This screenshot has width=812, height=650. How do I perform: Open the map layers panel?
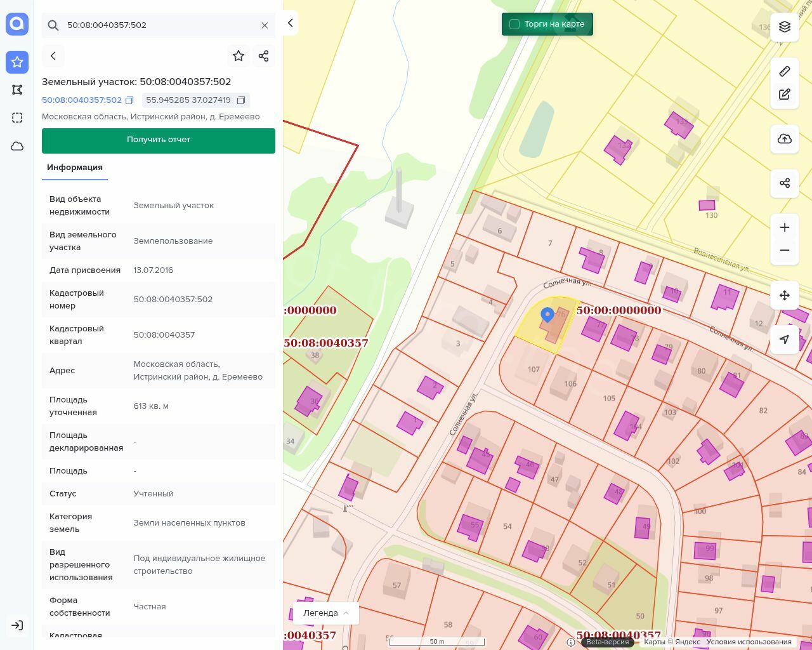(x=785, y=27)
